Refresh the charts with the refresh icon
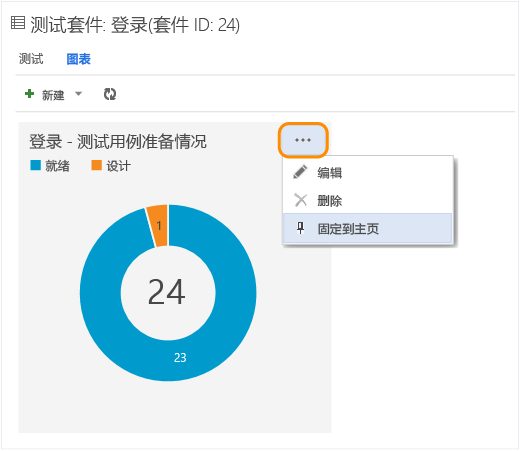The width and height of the screenshot is (520, 451). tap(110, 94)
